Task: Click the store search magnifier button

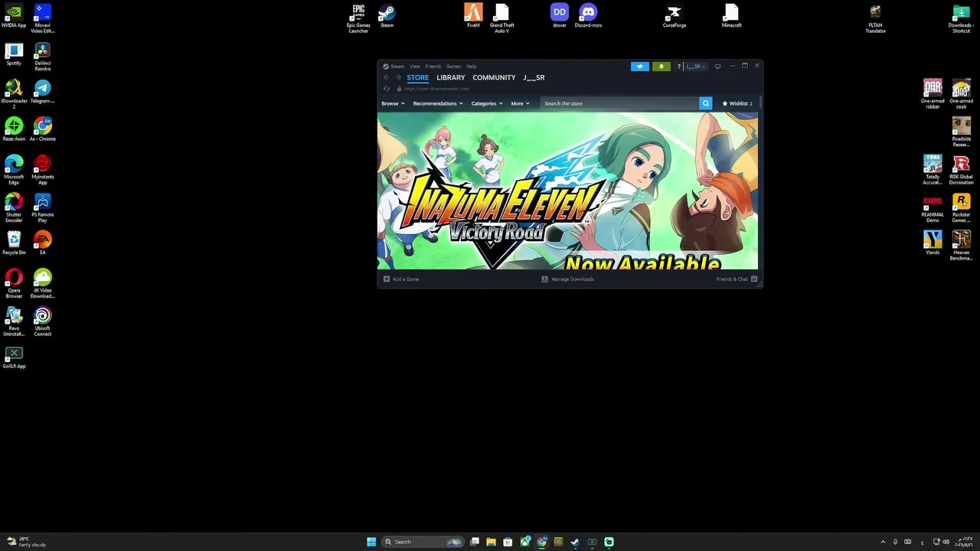Action: [x=706, y=103]
